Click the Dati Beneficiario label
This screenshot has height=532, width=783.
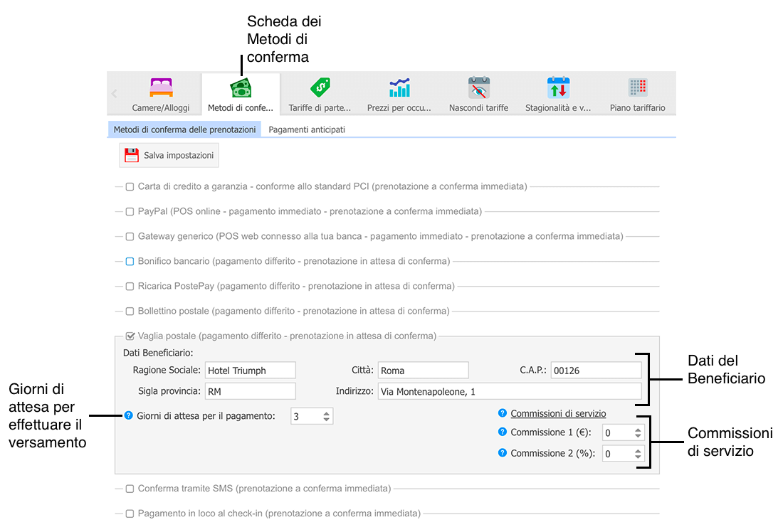[158, 353]
